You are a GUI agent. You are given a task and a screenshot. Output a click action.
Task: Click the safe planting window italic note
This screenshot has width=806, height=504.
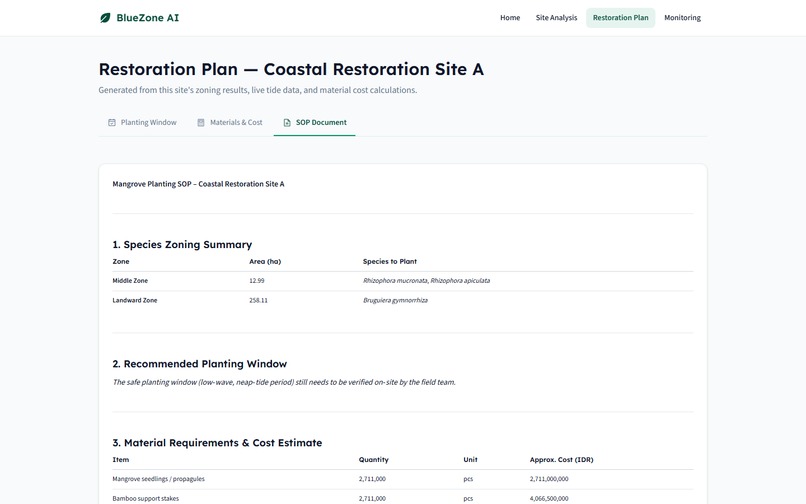click(284, 382)
